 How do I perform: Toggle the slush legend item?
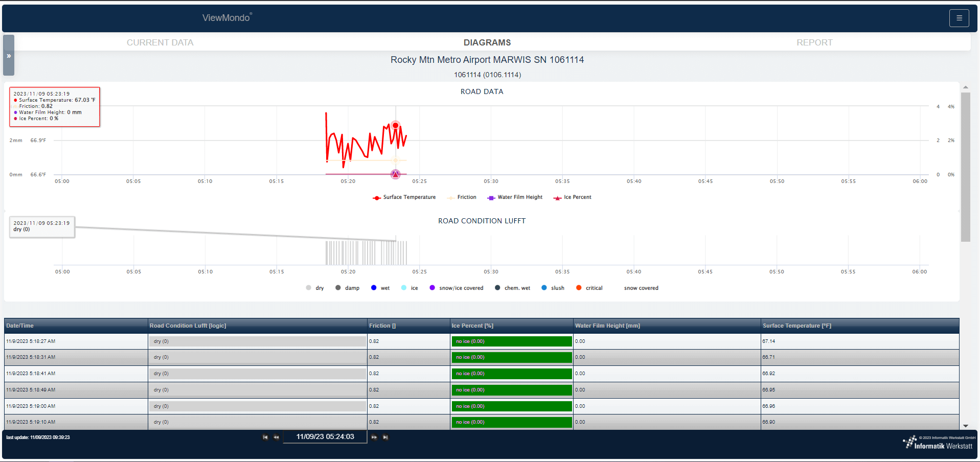tap(553, 288)
